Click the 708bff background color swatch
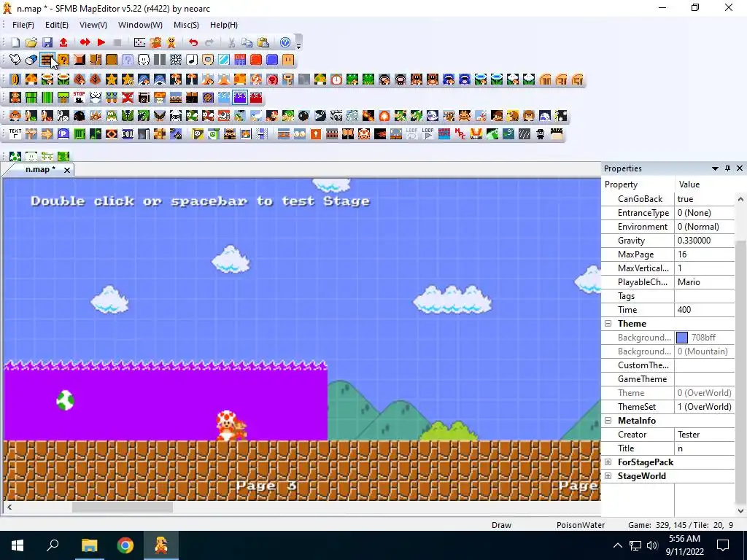 point(682,338)
